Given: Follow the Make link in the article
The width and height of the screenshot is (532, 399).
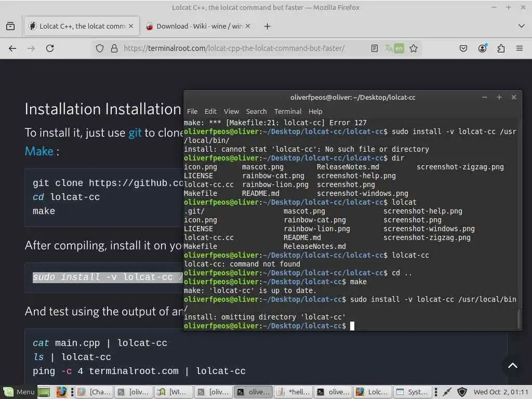Looking at the screenshot, I should (x=39, y=151).
